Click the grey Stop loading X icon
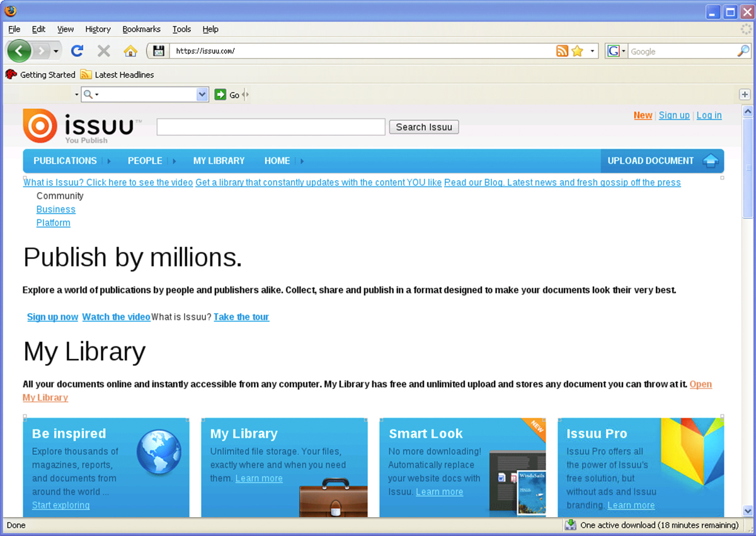The image size is (756, 536). [104, 51]
